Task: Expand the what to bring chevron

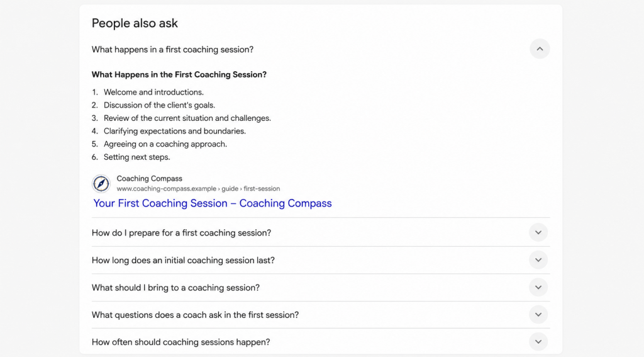Action: click(538, 288)
